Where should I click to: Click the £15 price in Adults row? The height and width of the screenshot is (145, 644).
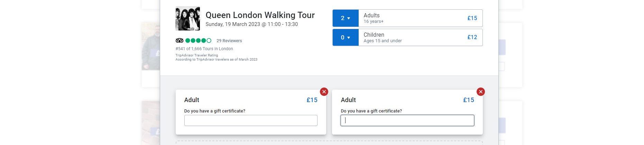click(x=472, y=18)
